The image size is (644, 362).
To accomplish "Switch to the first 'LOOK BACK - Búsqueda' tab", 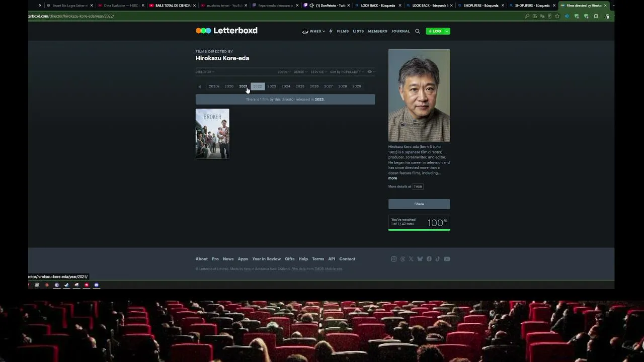I will click(x=377, y=6).
